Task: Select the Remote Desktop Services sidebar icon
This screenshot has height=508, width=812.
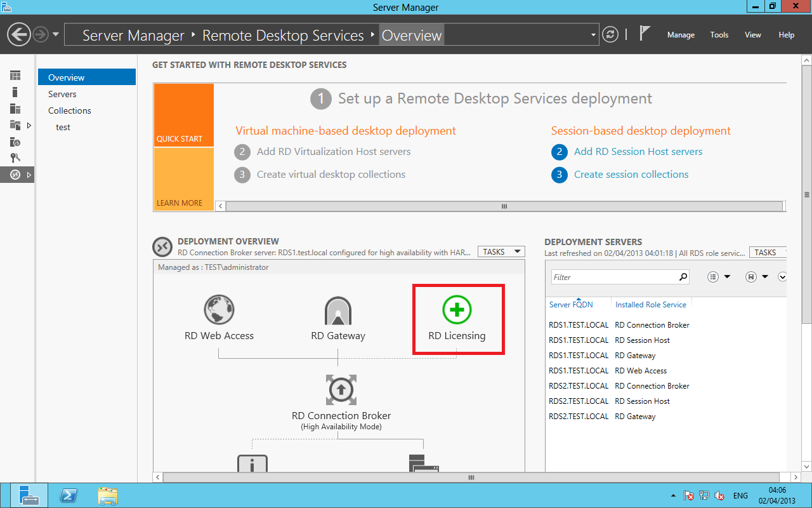Action: click(15, 175)
